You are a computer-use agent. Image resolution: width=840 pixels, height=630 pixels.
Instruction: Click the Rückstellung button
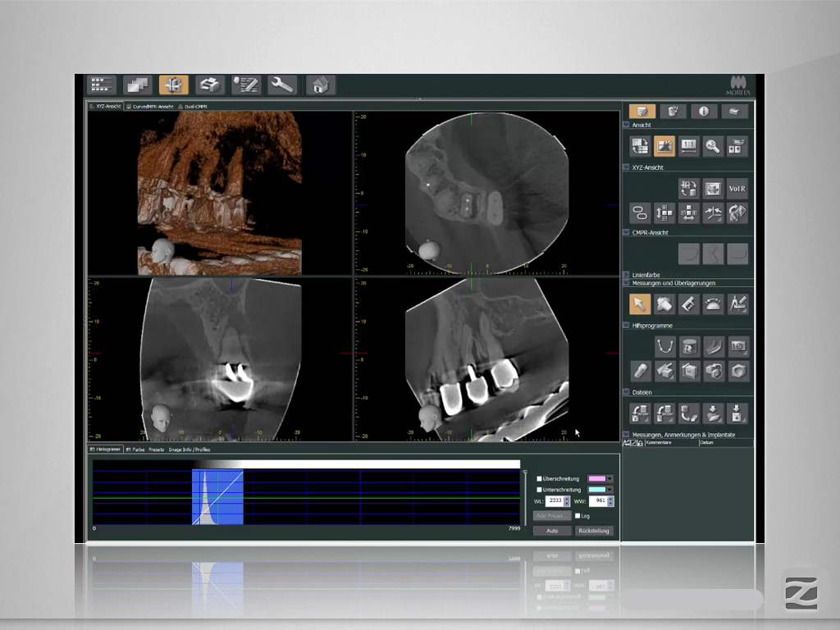tap(594, 531)
